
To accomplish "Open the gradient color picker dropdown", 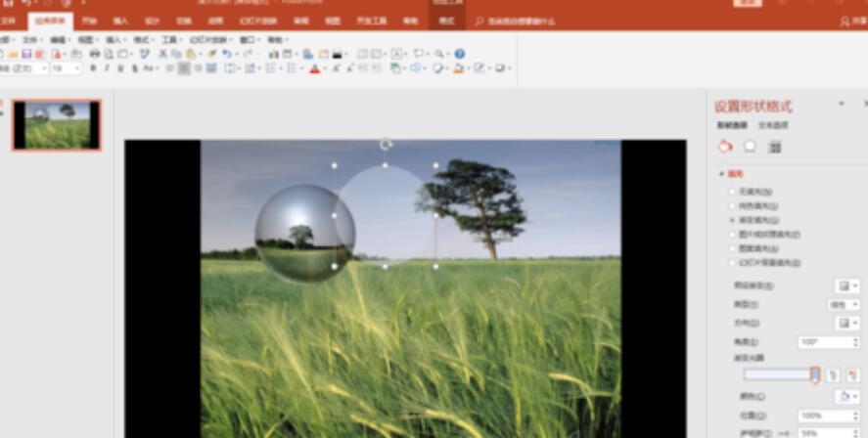I will click(846, 397).
